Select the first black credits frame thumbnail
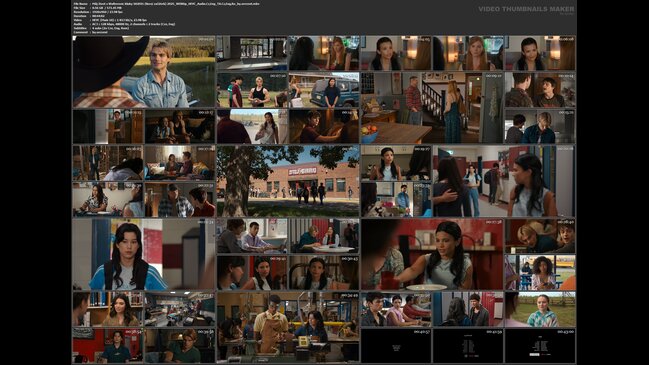 tap(396, 345)
